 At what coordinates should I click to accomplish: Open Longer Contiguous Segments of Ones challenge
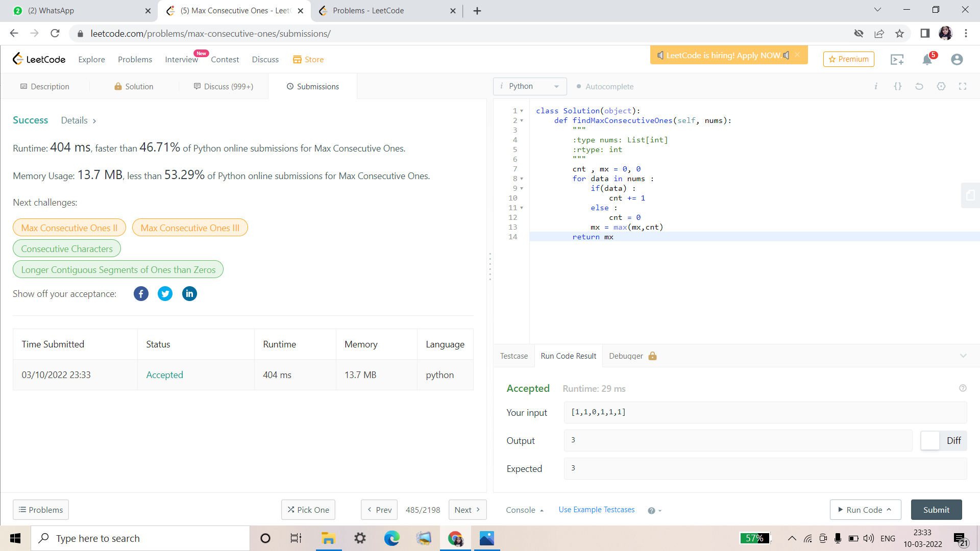(118, 269)
